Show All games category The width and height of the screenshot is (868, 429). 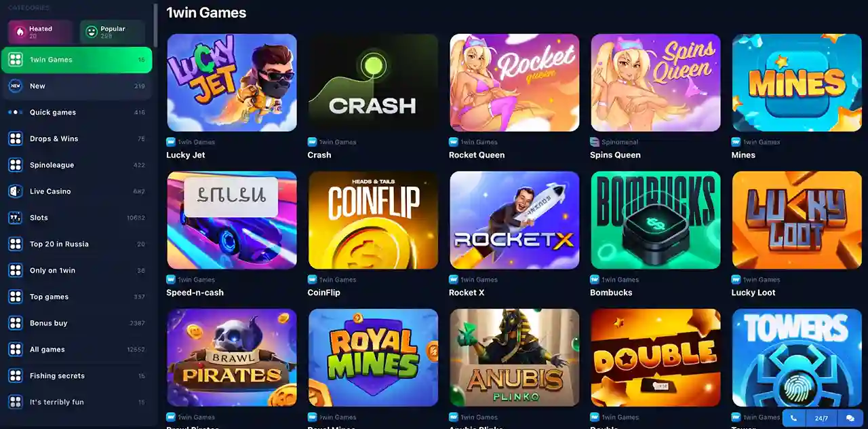(x=77, y=350)
